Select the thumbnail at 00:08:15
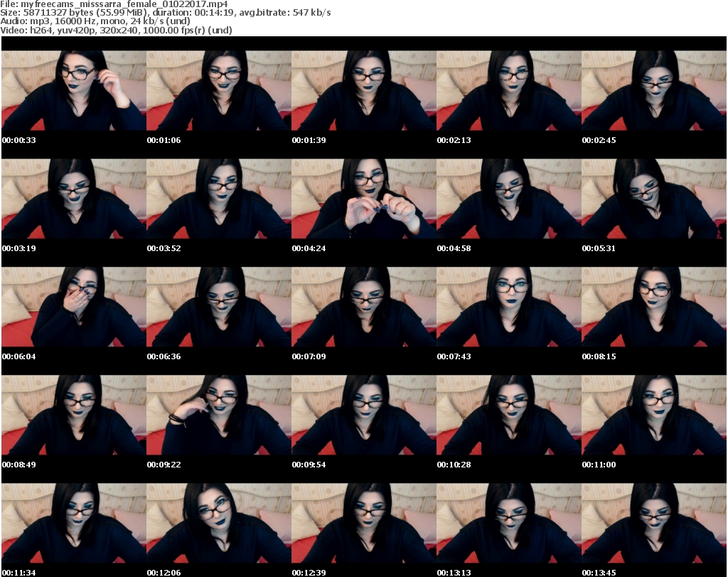Image resolution: width=728 pixels, height=577 pixels. tap(654, 307)
